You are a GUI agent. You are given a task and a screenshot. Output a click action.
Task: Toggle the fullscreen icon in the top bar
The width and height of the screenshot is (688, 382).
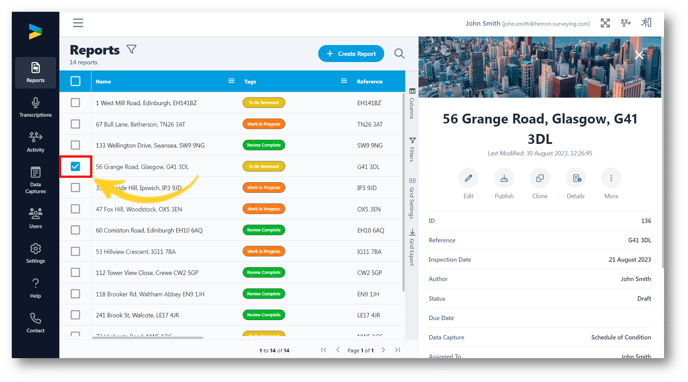(605, 23)
